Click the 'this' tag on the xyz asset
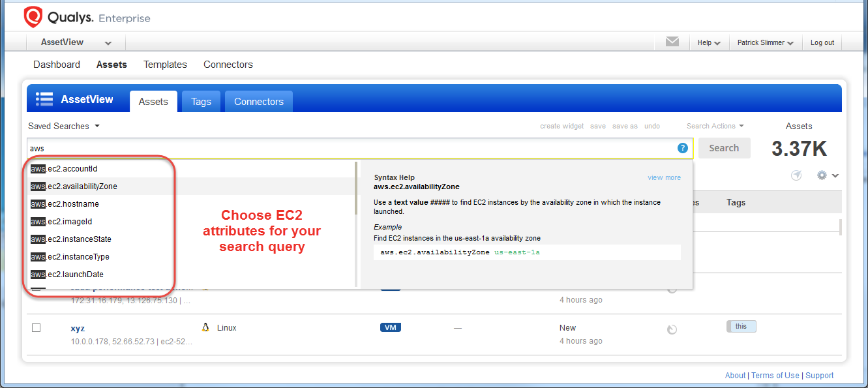The image size is (868, 388). [x=741, y=325]
